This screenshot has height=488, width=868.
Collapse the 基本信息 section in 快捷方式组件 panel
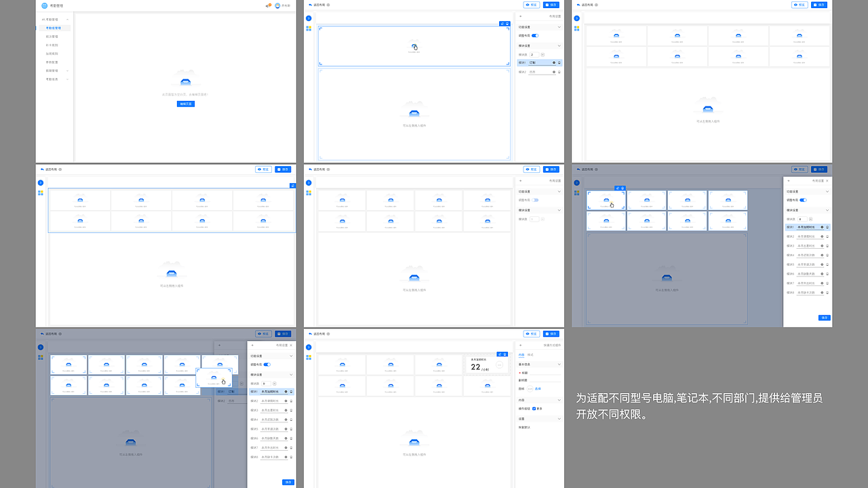pyautogui.click(x=559, y=363)
